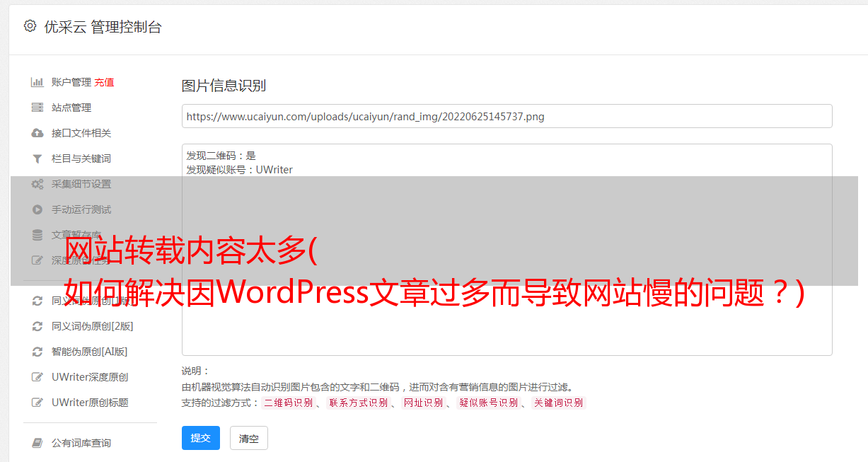Select 栏目与关键词 from the sidebar
Screen dimensions: 868x462
coord(81,158)
